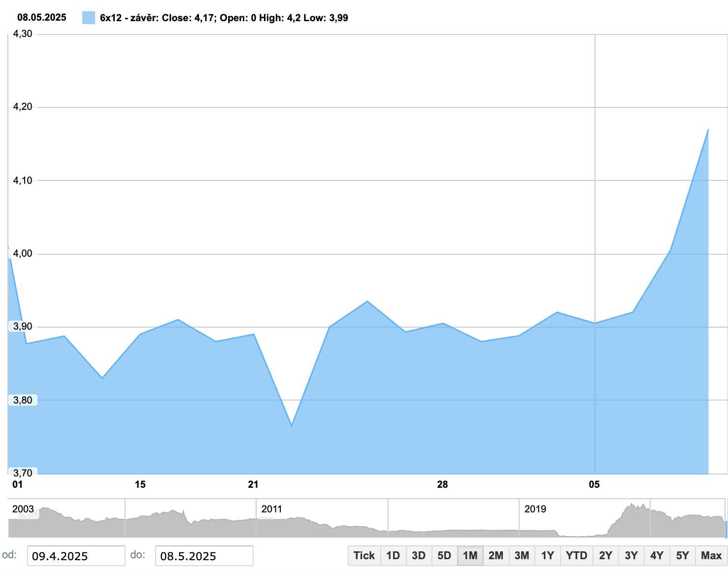Select the 3M time range

pyautogui.click(x=522, y=555)
